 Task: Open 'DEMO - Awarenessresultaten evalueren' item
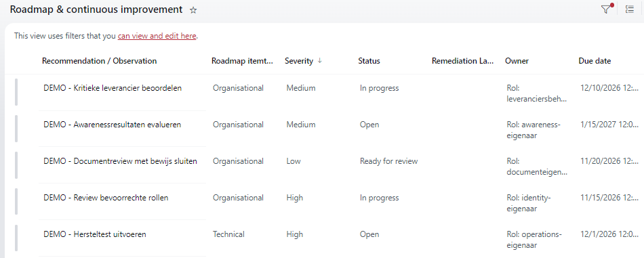112,125
